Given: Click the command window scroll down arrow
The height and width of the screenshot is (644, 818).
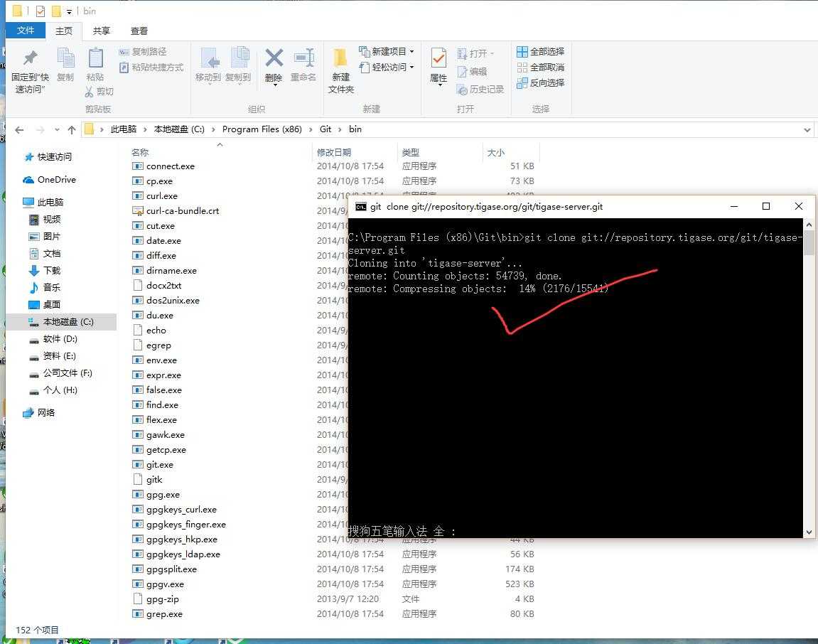Looking at the screenshot, I should click(x=809, y=532).
